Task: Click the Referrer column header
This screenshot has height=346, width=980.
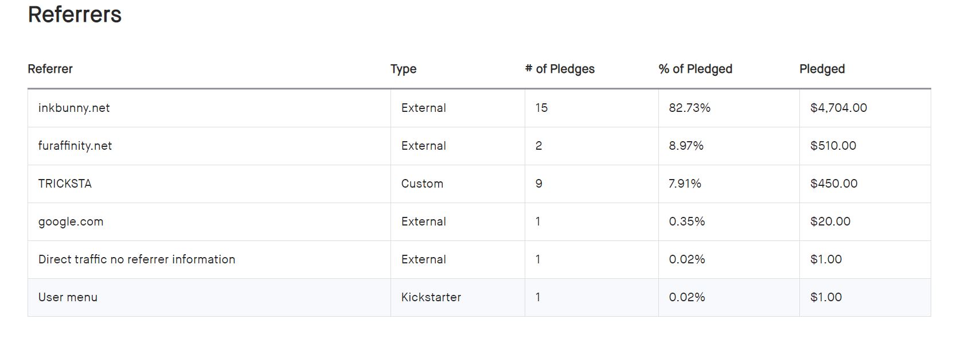Action: [50, 69]
